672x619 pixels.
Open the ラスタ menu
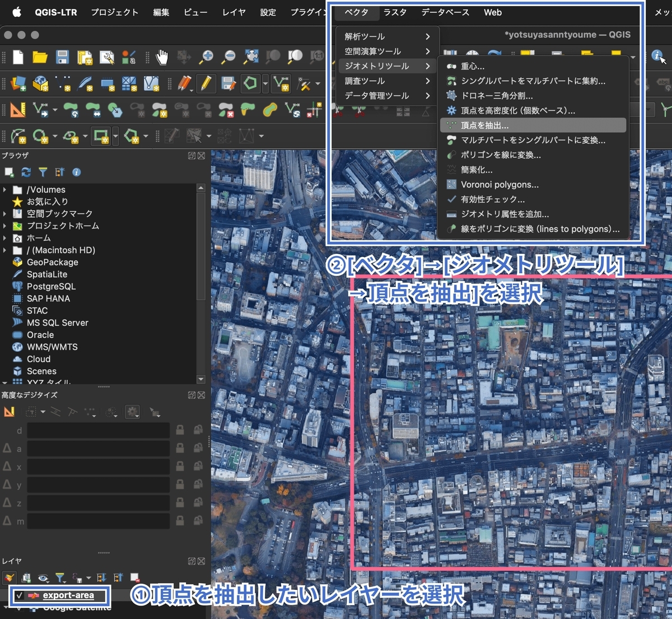click(x=395, y=12)
